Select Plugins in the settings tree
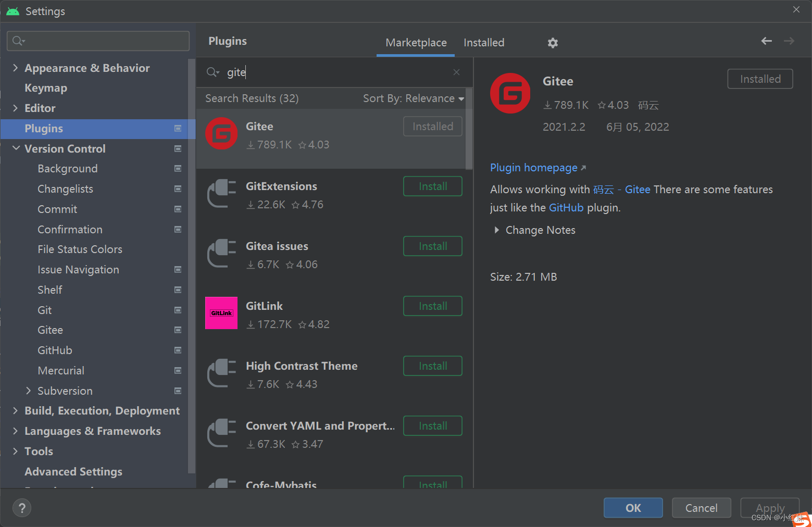The width and height of the screenshot is (812, 527). (98, 129)
